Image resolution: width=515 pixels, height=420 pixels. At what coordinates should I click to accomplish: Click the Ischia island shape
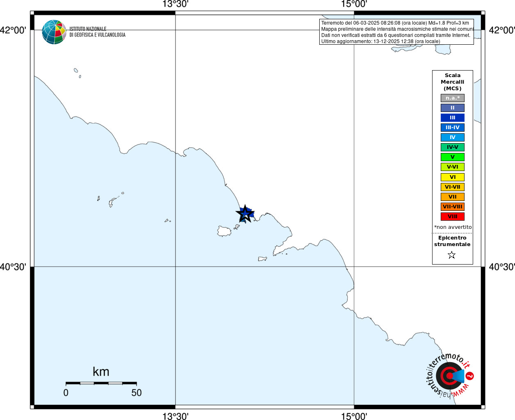pos(224,231)
